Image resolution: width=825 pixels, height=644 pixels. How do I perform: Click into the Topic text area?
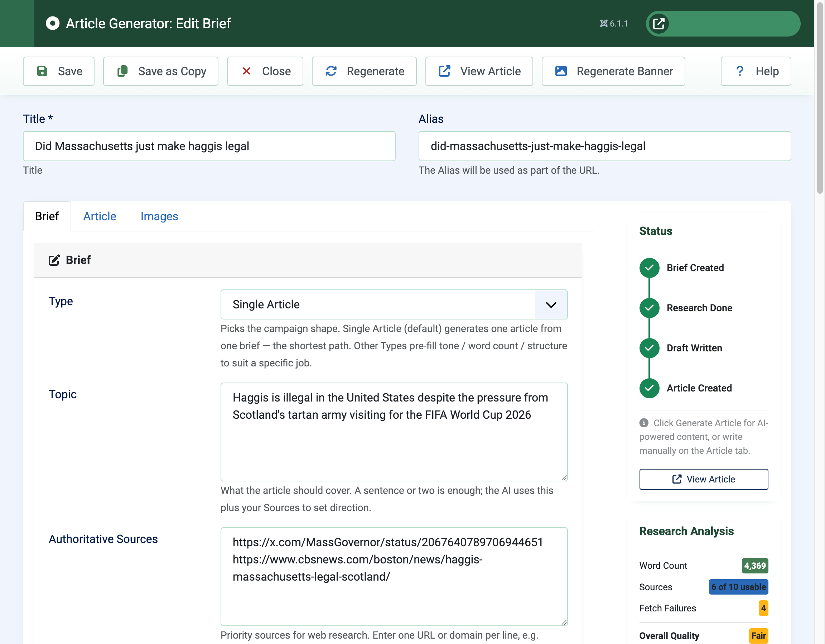[x=394, y=432]
